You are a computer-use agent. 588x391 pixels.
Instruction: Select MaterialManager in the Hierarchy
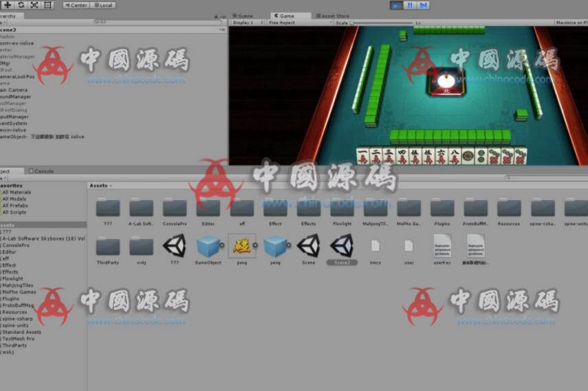pos(17,56)
